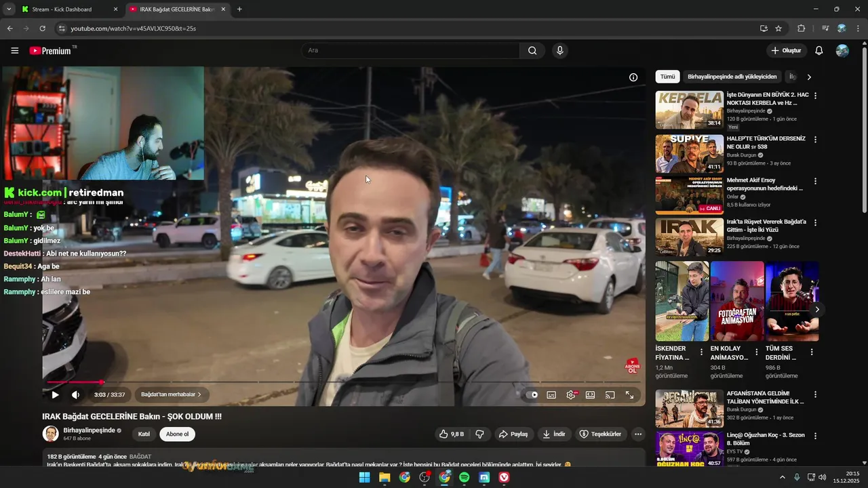Select the Tümü filter chip
Image resolution: width=868 pixels, height=488 pixels.
point(668,77)
